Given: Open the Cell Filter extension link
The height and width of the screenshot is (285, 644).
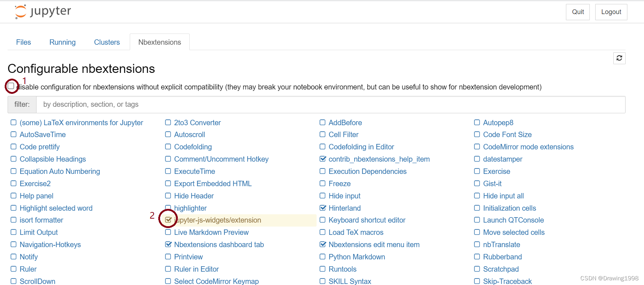Looking at the screenshot, I should [344, 135].
